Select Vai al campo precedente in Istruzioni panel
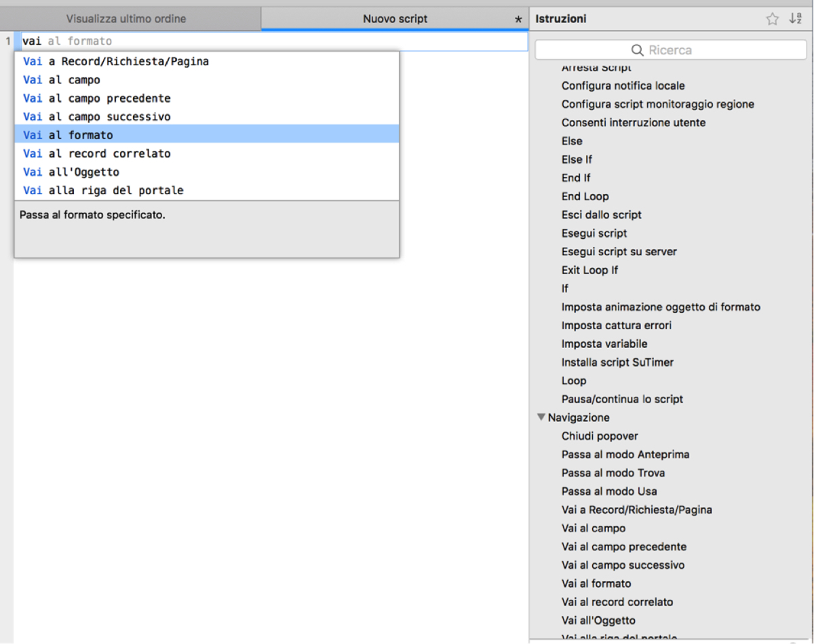This screenshot has width=814, height=644. point(624,546)
